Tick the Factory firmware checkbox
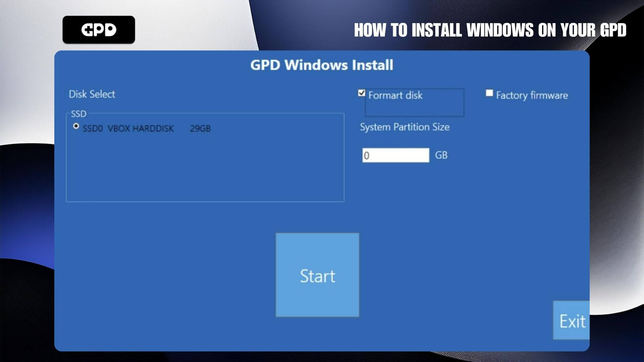 (489, 93)
